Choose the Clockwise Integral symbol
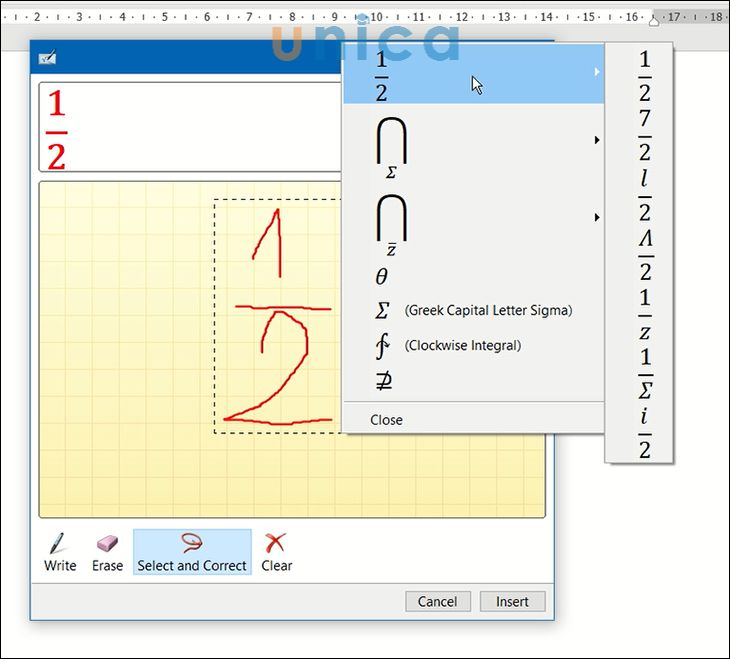The width and height of the screenshot is (730, 659). point(462,346)
